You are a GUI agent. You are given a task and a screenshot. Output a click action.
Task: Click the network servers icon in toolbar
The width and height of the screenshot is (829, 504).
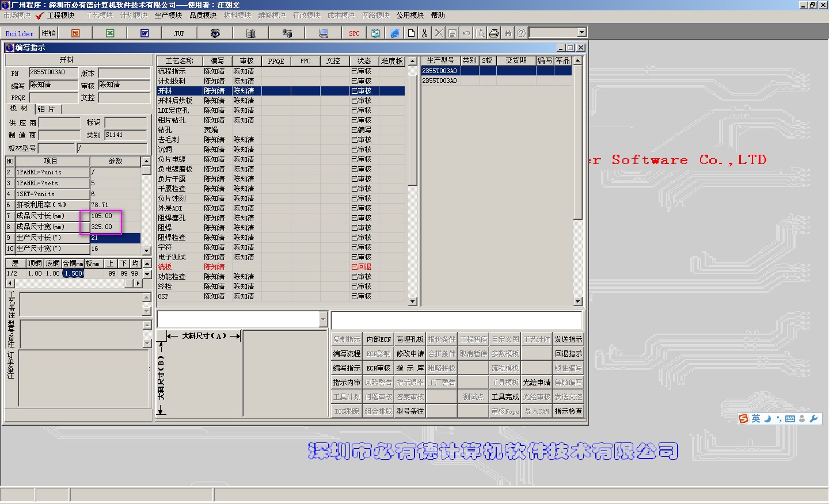pyautogui.click(x=287, y=33)
